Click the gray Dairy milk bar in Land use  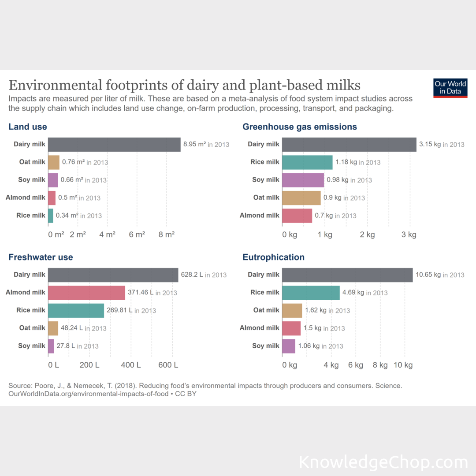[x=114, y=145]
